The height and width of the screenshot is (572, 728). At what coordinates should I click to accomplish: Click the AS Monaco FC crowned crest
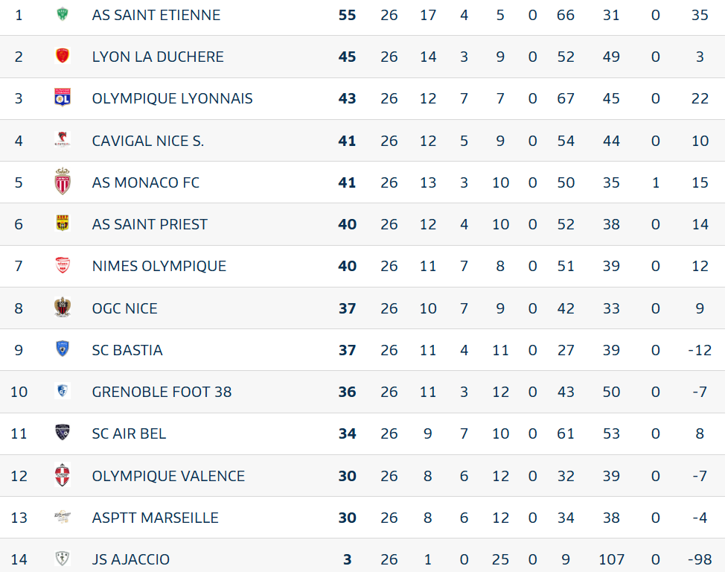(x=63, y=182)
